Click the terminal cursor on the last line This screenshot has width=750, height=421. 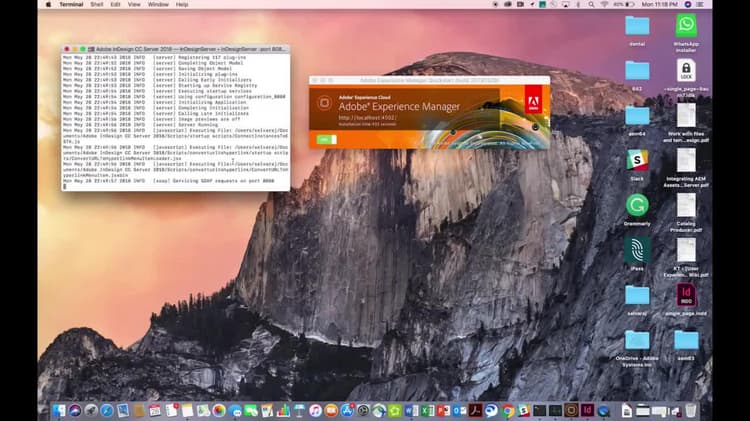(65, 187)
